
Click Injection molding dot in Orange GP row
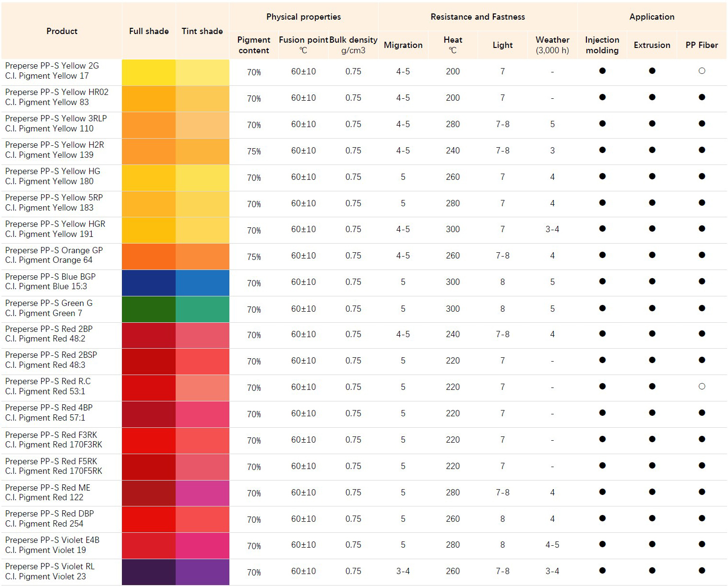602,255
